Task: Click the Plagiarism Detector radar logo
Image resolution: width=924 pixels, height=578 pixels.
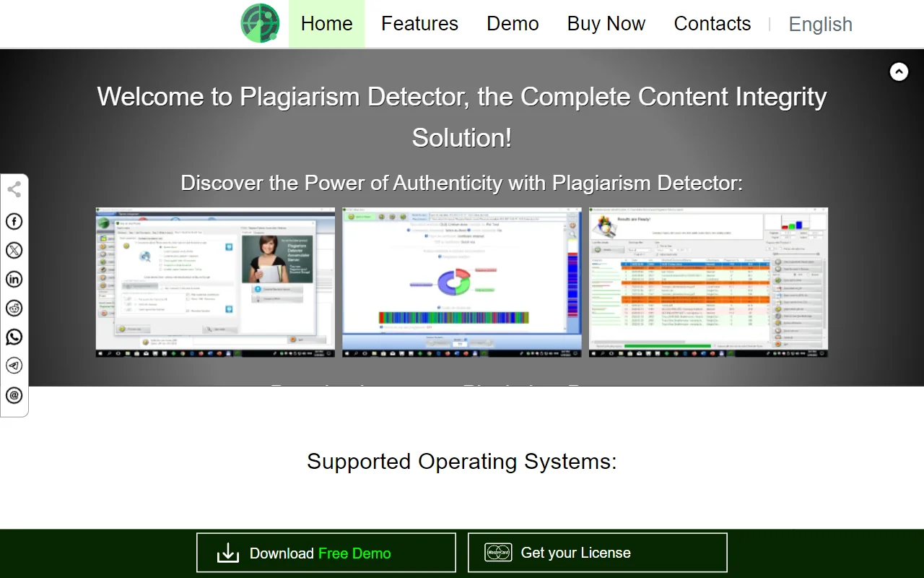Action: (260, 23)
